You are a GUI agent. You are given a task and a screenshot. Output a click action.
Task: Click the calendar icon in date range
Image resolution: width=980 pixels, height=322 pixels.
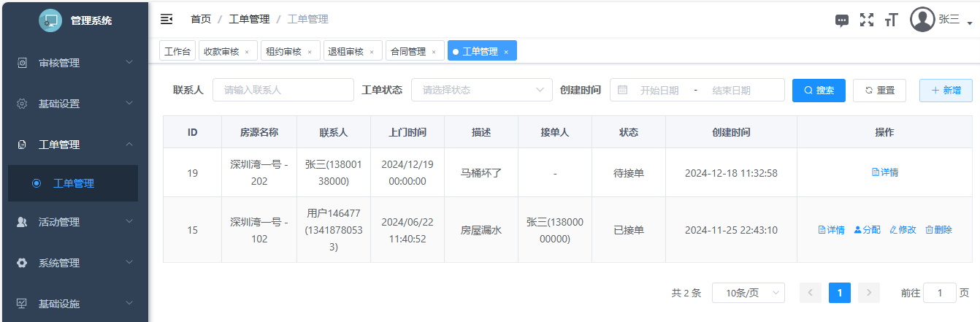(x=623, y=90)
